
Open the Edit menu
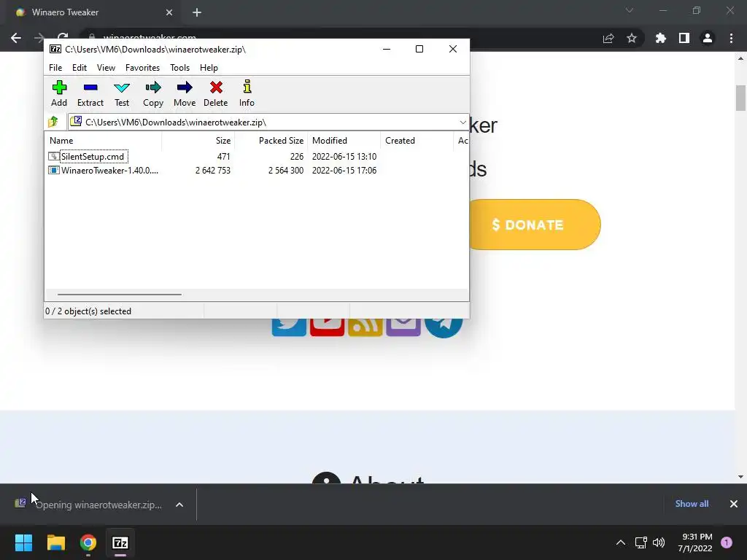[x=79, y=68]
